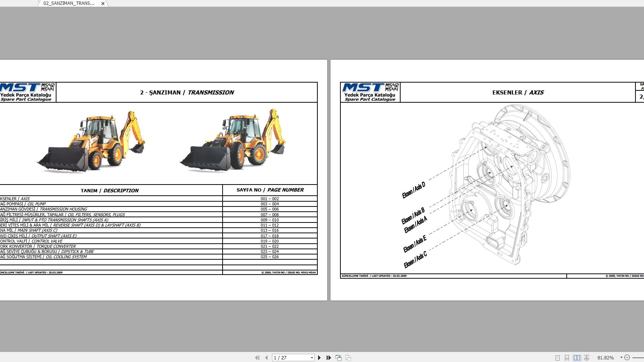Jump to the last page of the document
Image resolution: width=644 pixels, height=362 pixels.
[329, 358]
